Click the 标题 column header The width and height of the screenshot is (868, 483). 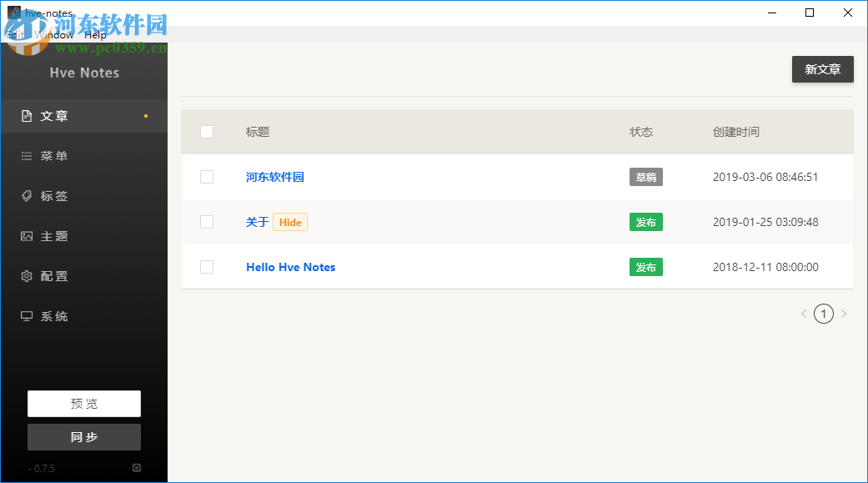(258, 132)
